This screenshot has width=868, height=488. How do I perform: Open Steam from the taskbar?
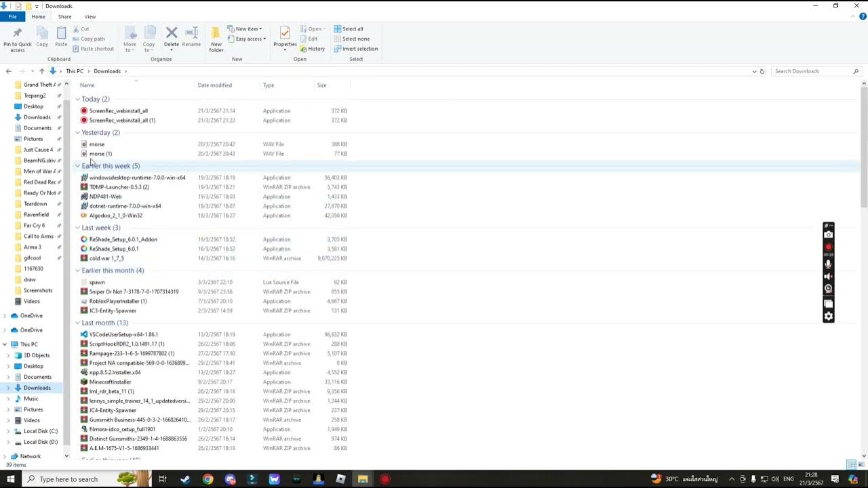click(185, 479)
